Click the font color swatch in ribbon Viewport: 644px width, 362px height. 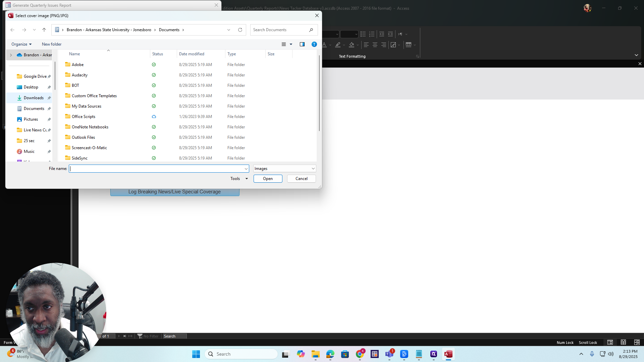(x=324, y=45)
